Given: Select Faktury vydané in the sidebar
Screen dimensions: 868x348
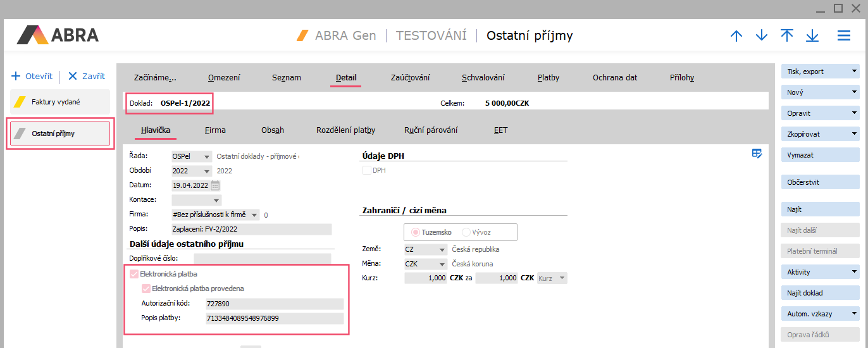Looking at the screenshot, I should (59, 102).
